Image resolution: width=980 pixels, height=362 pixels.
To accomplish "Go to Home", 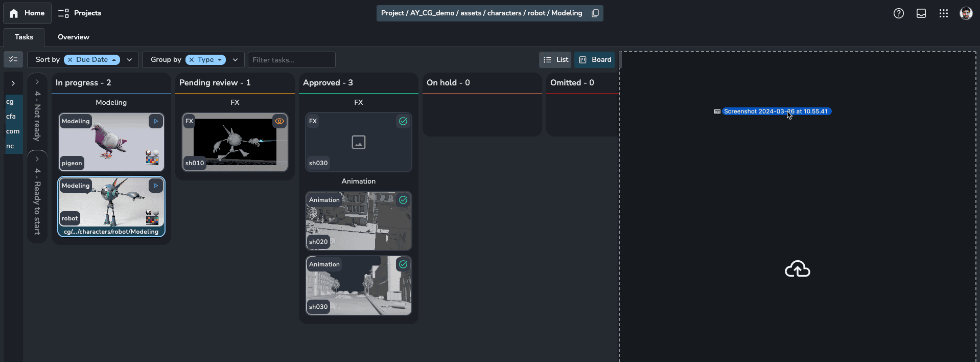I will [27, 13].
